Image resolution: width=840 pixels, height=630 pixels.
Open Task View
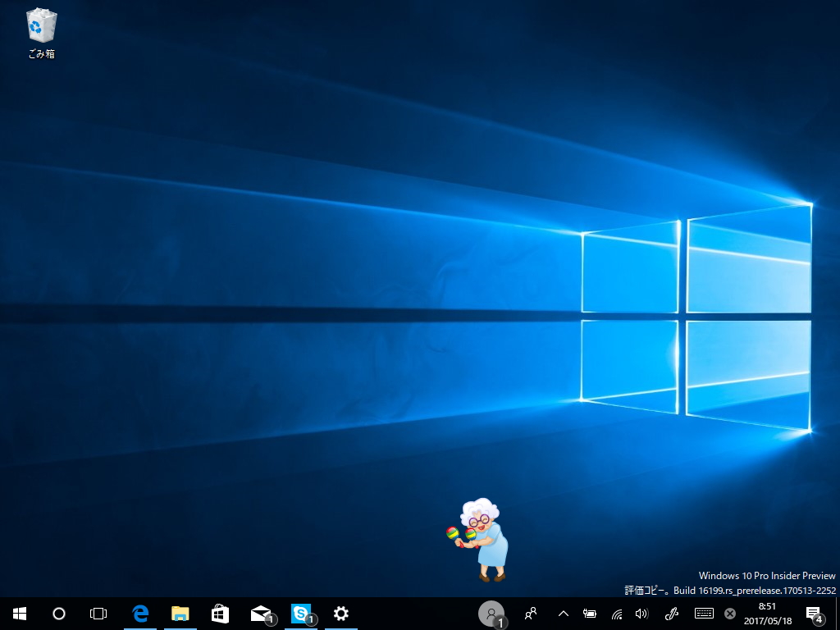98,614
